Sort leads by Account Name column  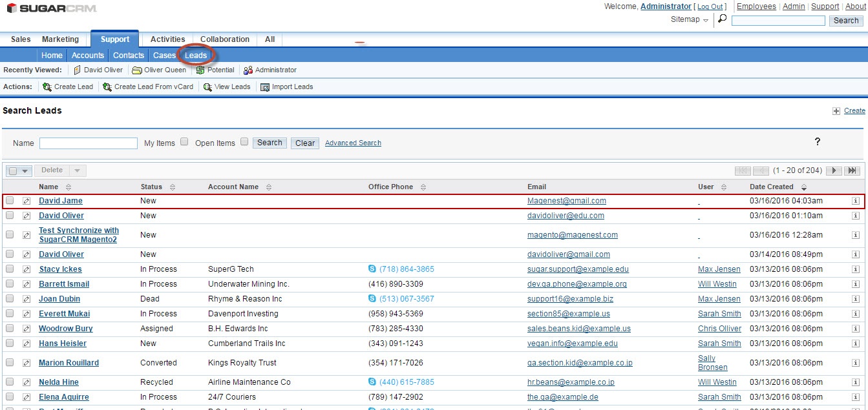click(268, 187)
